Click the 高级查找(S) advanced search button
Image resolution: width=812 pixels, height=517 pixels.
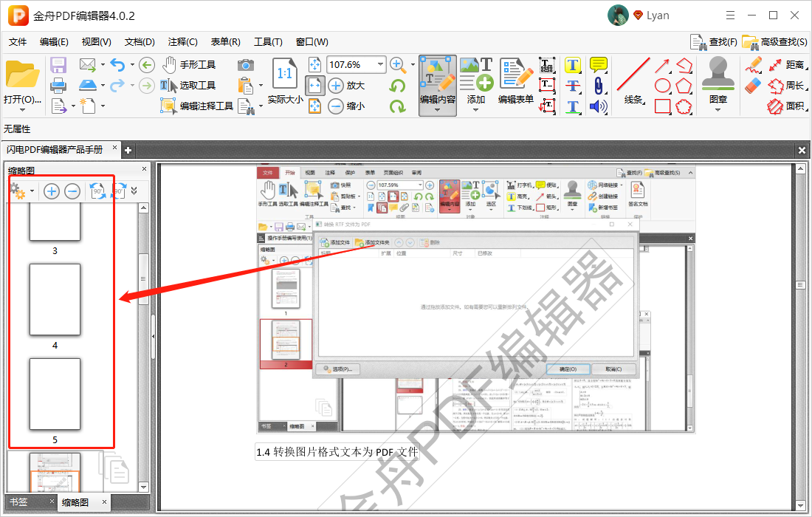774,42
